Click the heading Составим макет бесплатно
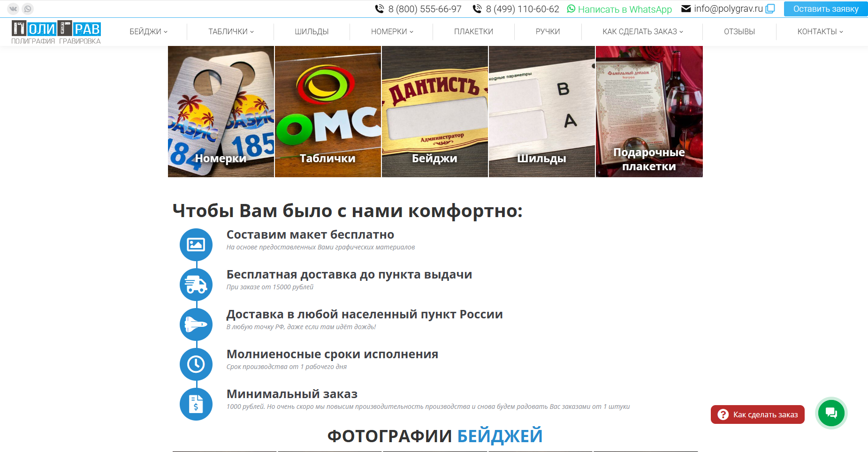 point(310,234)
